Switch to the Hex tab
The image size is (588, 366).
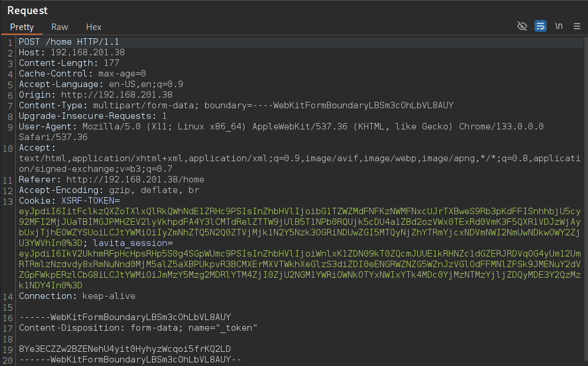pyautogui.click(x=94, y=27)
